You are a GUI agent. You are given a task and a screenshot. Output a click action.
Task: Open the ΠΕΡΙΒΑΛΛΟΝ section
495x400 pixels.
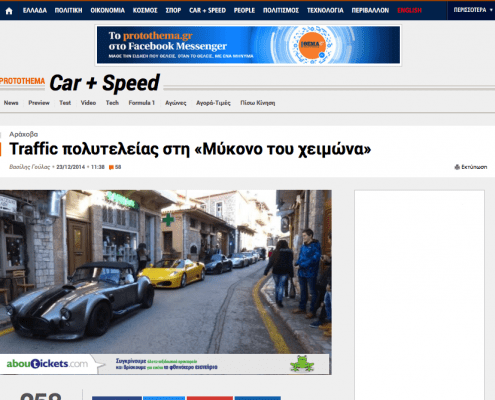(370, 10)
